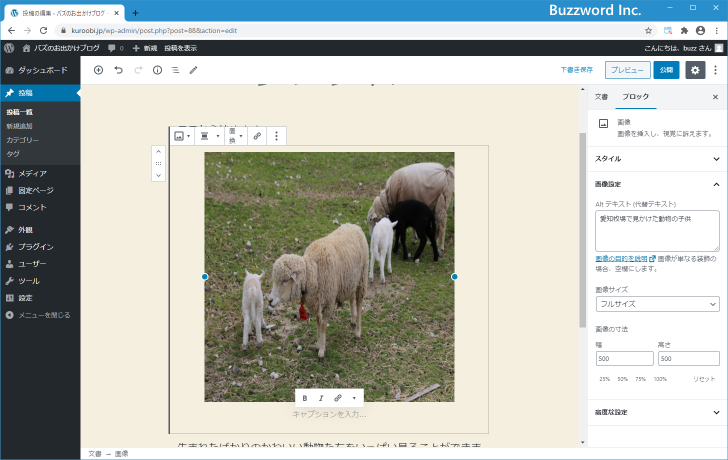This screenshot has width=728, height=460.
Task: Click the image height field
Action: [689, 358]
